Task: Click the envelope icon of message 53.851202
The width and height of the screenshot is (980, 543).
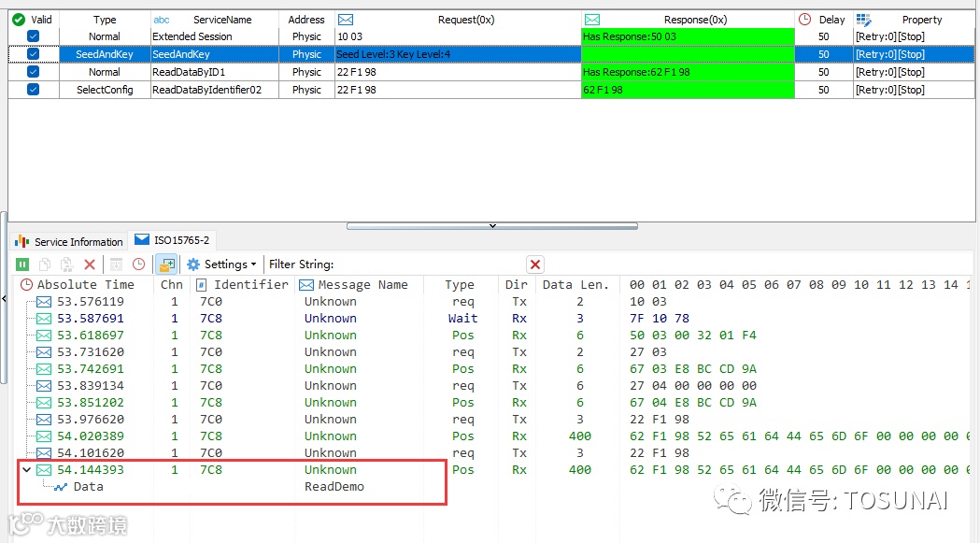Action: (x=44, y=403)
